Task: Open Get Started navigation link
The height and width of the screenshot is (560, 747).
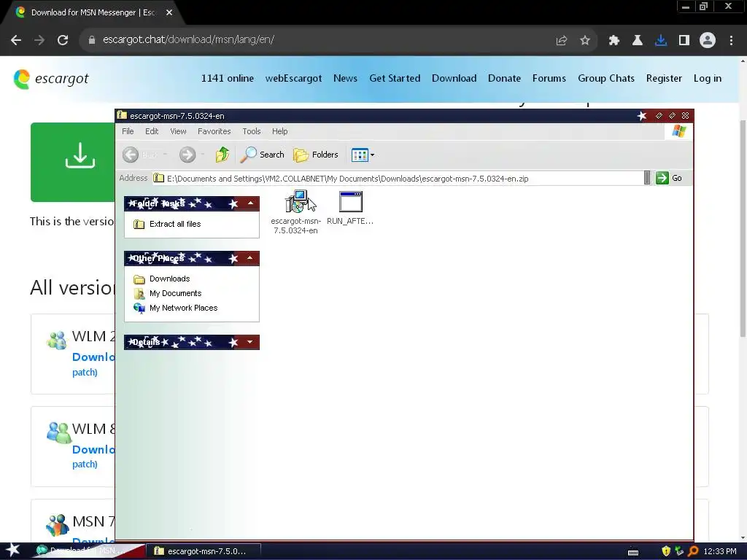Action: click(x=395, y=78)
